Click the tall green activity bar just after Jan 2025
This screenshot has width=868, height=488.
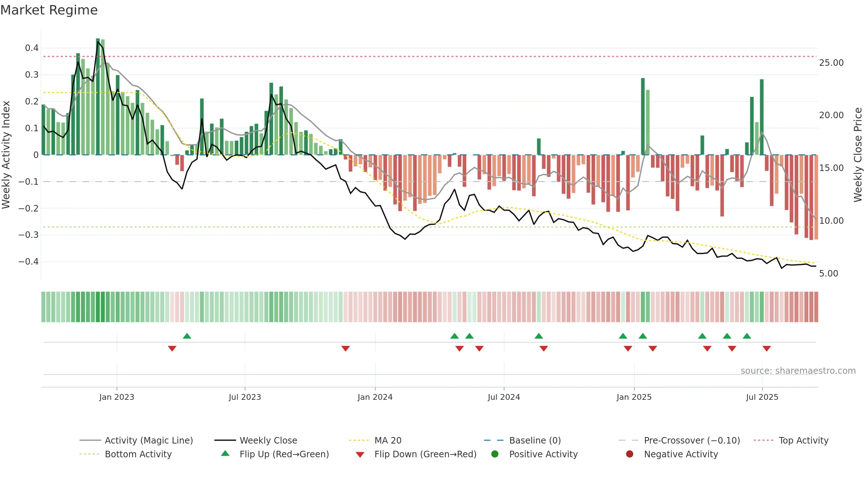(x=643, y=116)
